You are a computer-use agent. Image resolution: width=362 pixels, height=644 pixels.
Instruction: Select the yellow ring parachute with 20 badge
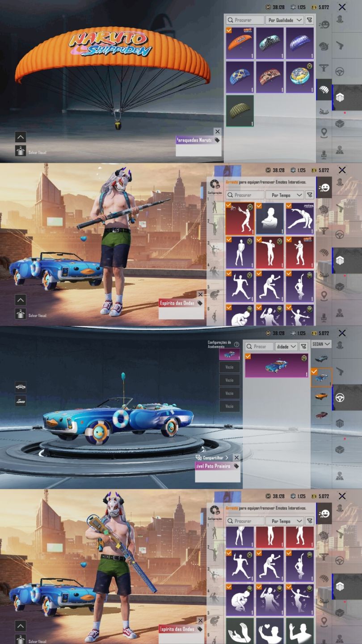click(300, 77)
